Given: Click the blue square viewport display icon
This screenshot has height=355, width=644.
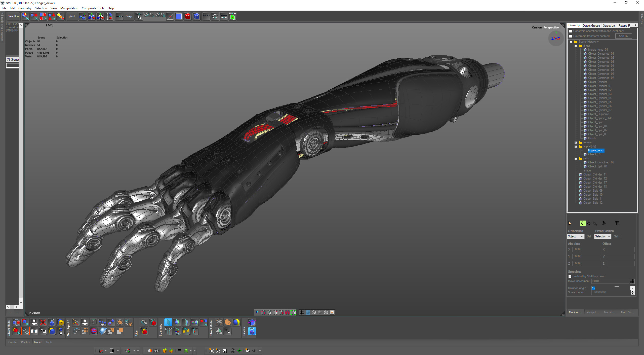Looking at the screenshot, I should [179, 16].
